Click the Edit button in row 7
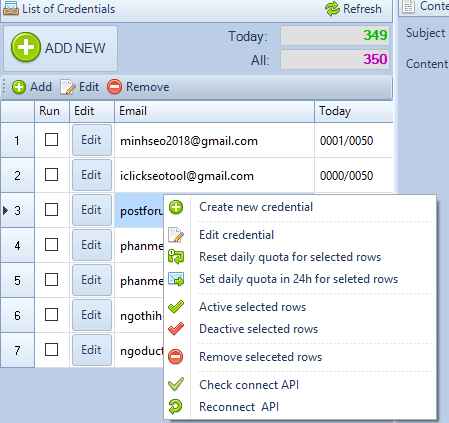This screenshot has width=449, height=423. coord(92,350)
